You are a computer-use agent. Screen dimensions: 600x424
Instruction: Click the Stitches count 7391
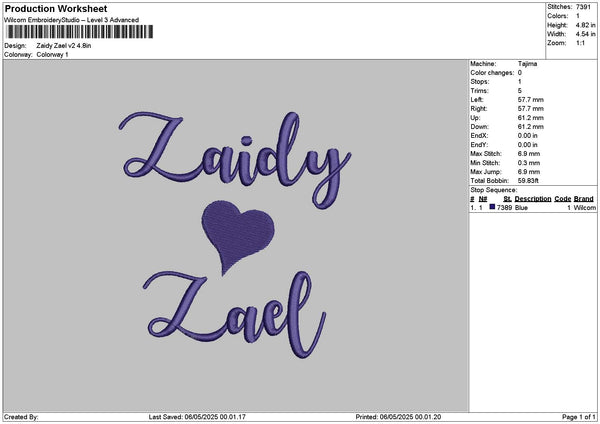click(x=583, y=7)
